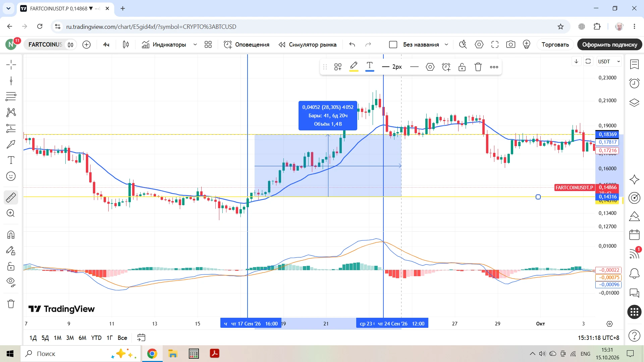Change text color T swatch
644x362 pixels.
pyautogui.click(x=370, y=67)
